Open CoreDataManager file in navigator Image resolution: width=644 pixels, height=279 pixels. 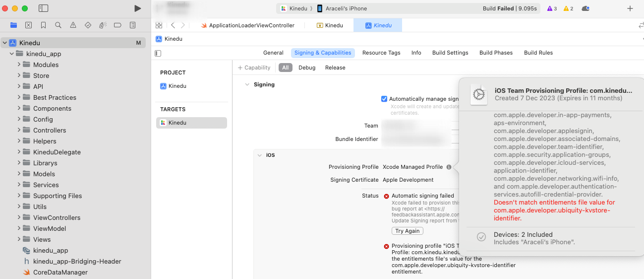coord(60,272)
